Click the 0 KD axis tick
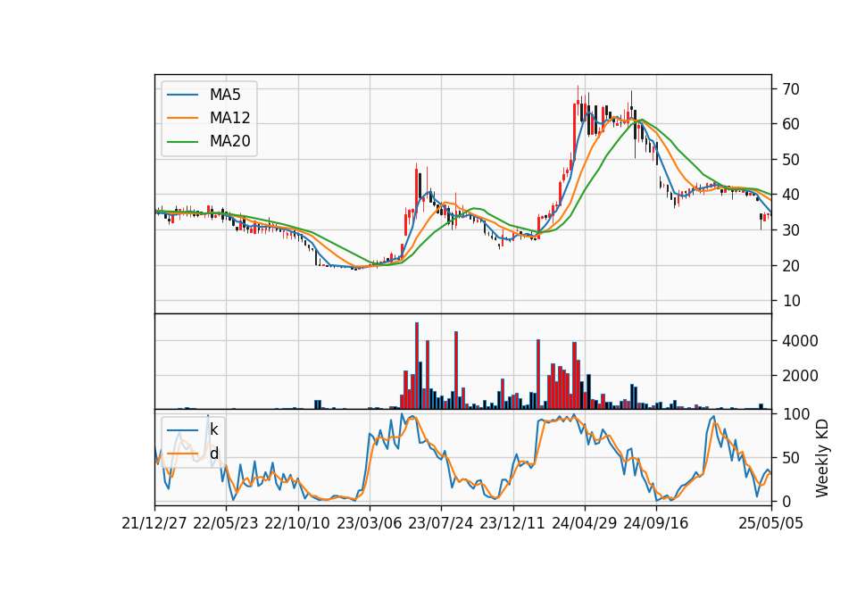The width and height of the screenshot is (857, 616). click(x=786, y=501)
